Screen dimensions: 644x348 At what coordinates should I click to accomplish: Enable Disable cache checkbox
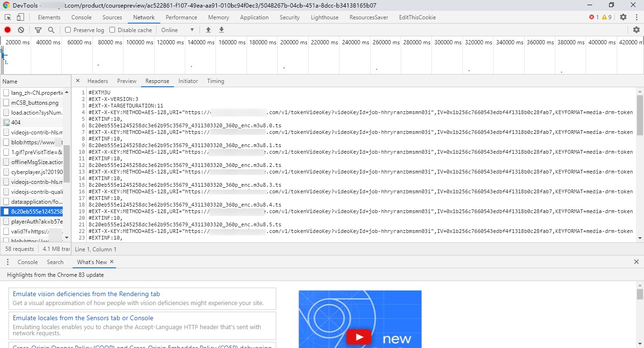[x=112, y=30]
